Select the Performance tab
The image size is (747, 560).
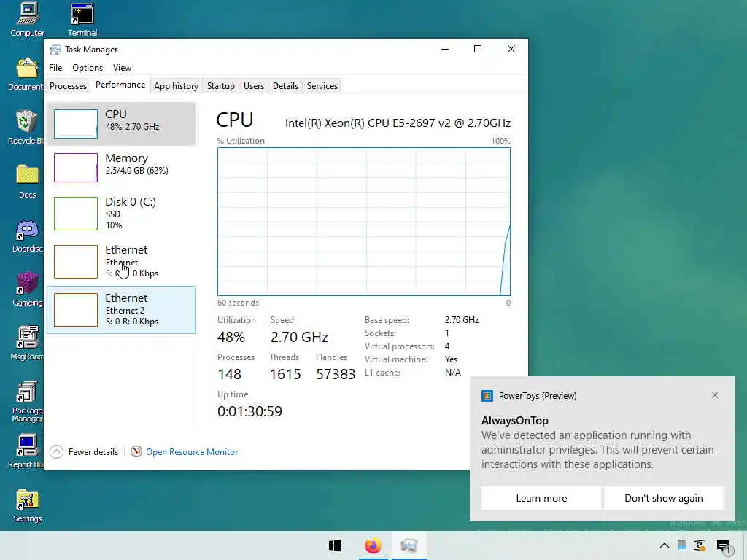120,85
